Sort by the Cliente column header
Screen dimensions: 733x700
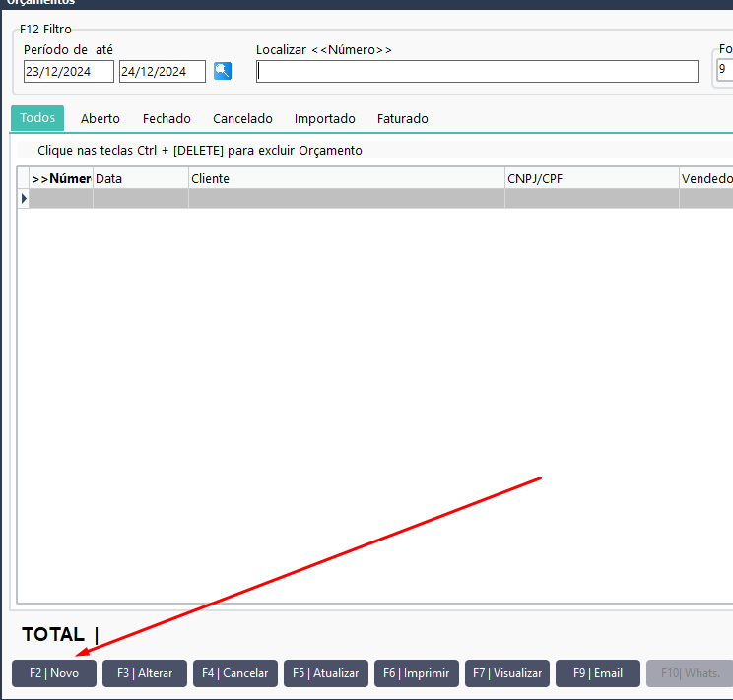click(347, 178)
